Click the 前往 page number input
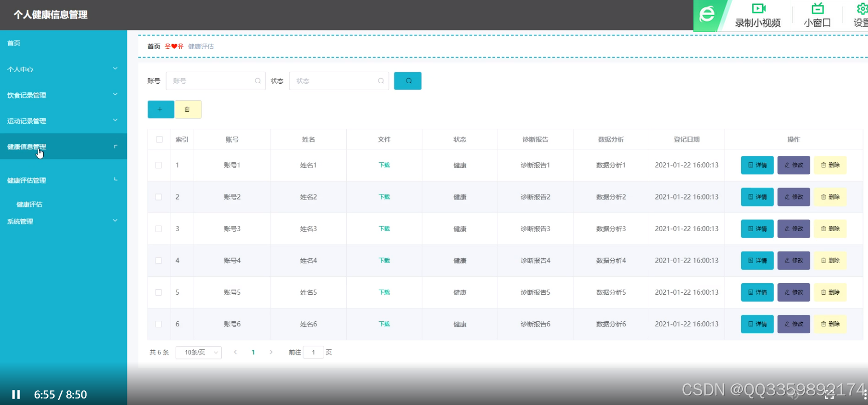 [314, 352]
